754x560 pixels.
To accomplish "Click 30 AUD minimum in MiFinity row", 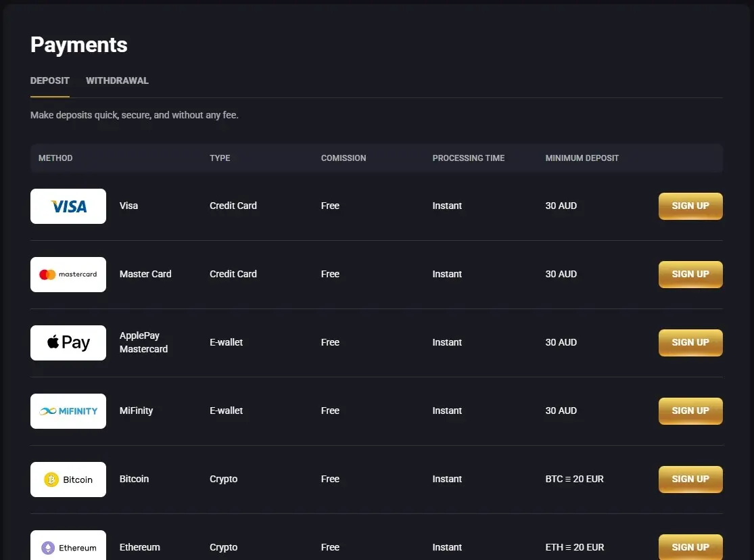I will click(x=561, y=411).
